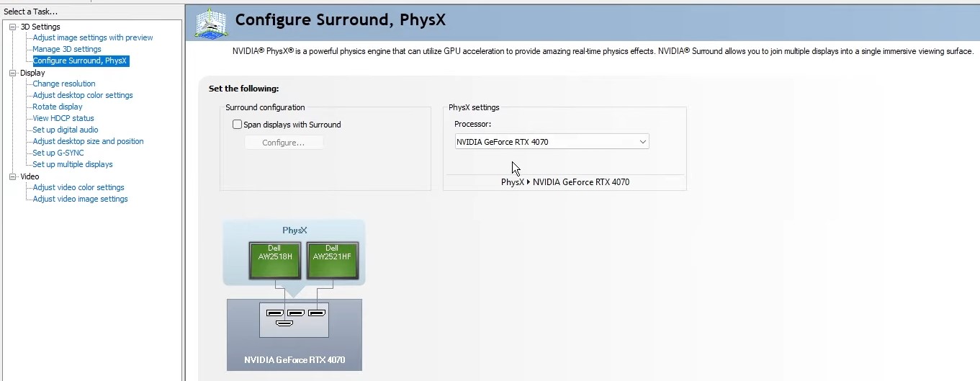Image resolution: width=980 pixels, height=381 pixels.
Task: Click the Video category label
Action: click(x=30, y=176)
